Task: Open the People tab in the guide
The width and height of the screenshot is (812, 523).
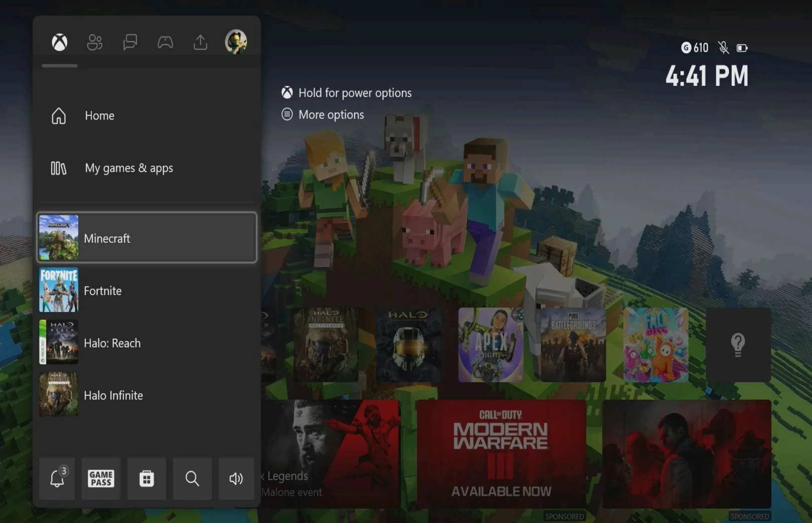Action: (95, 43)
